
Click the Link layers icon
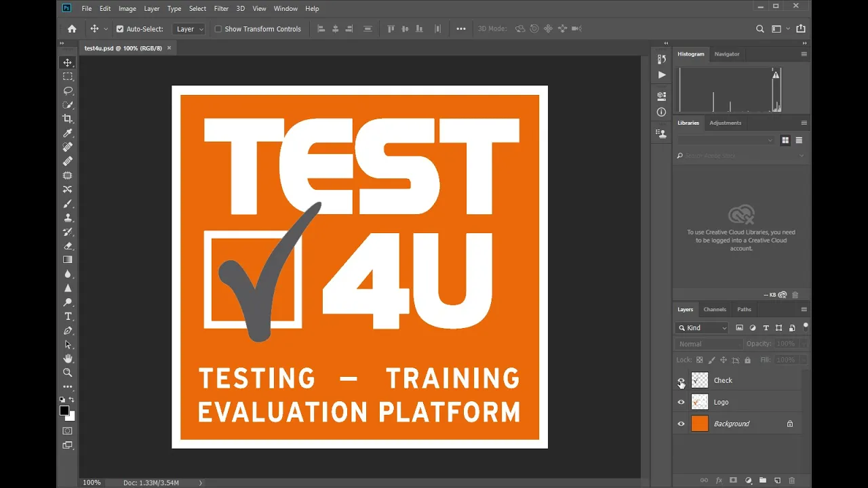[704, 481]
